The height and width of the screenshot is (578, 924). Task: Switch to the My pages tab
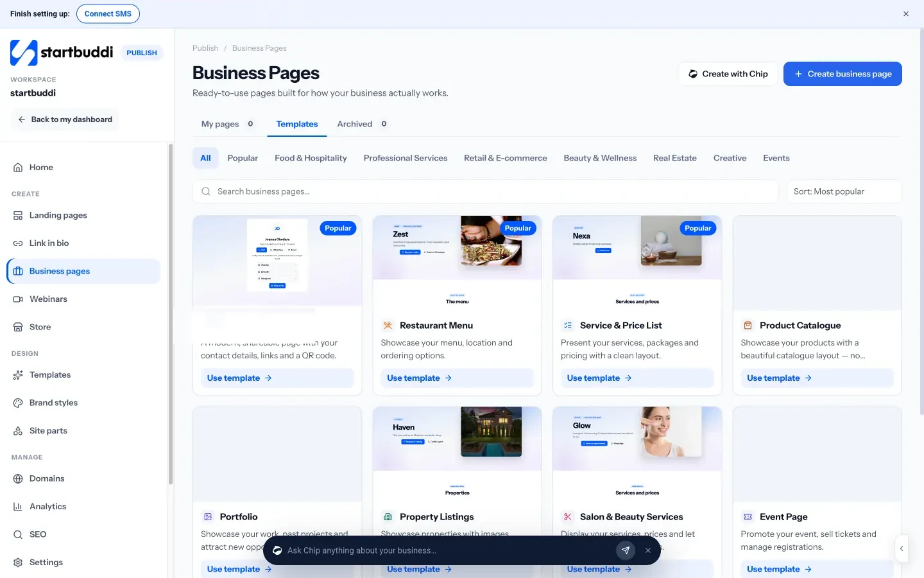pyautogui.click(x=228, y=124)
